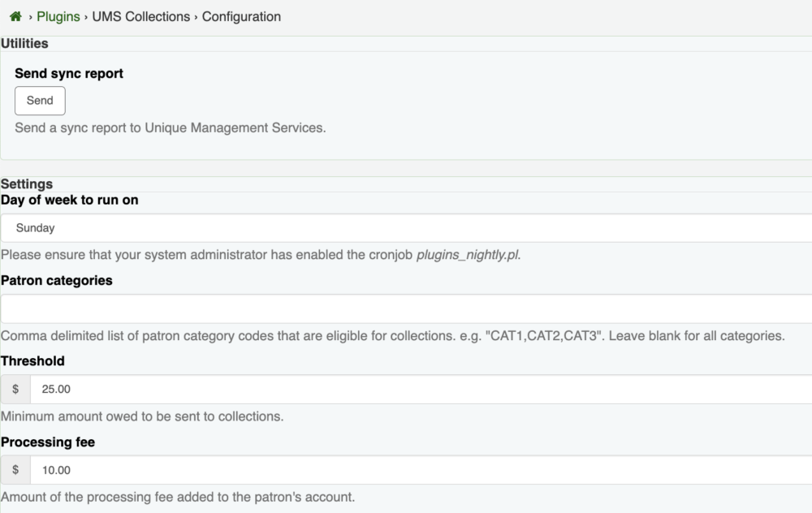Click the UMS Collections breadcrumb item

141,16
